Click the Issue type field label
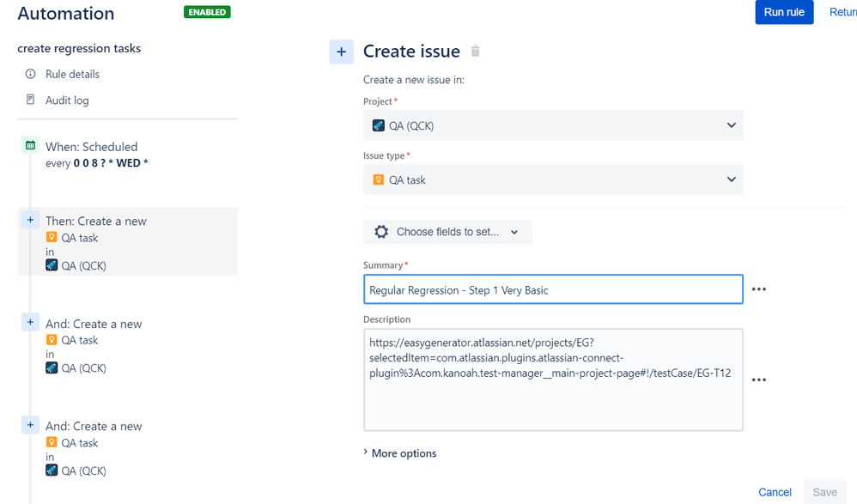Viewport: 857px width, 504px height. click(384, 155)
